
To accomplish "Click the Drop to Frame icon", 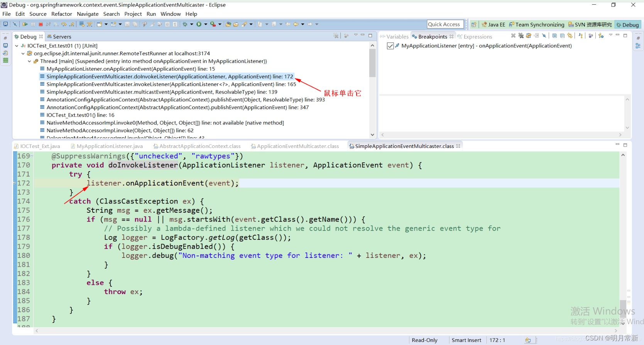I will tap(82, 24).
